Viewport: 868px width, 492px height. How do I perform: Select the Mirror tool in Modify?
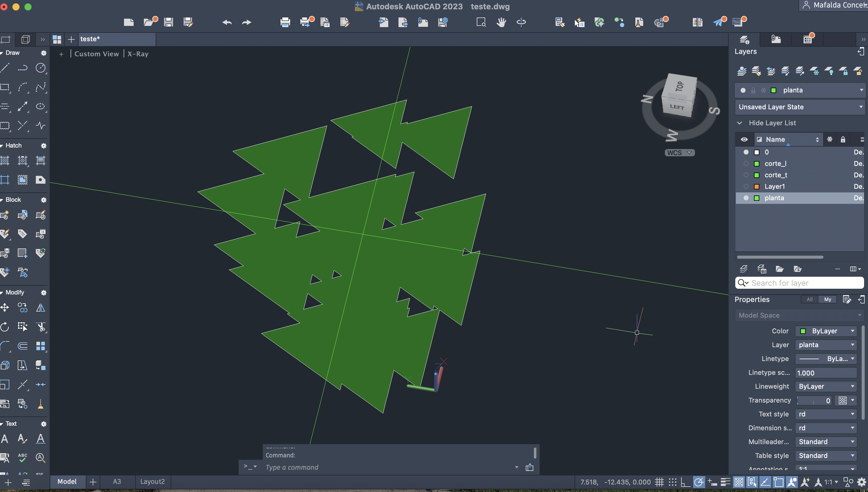click(41, 307)
